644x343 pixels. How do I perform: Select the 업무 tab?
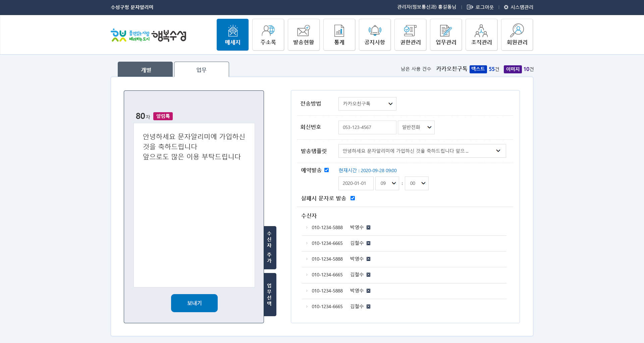[x=202, y=69]
